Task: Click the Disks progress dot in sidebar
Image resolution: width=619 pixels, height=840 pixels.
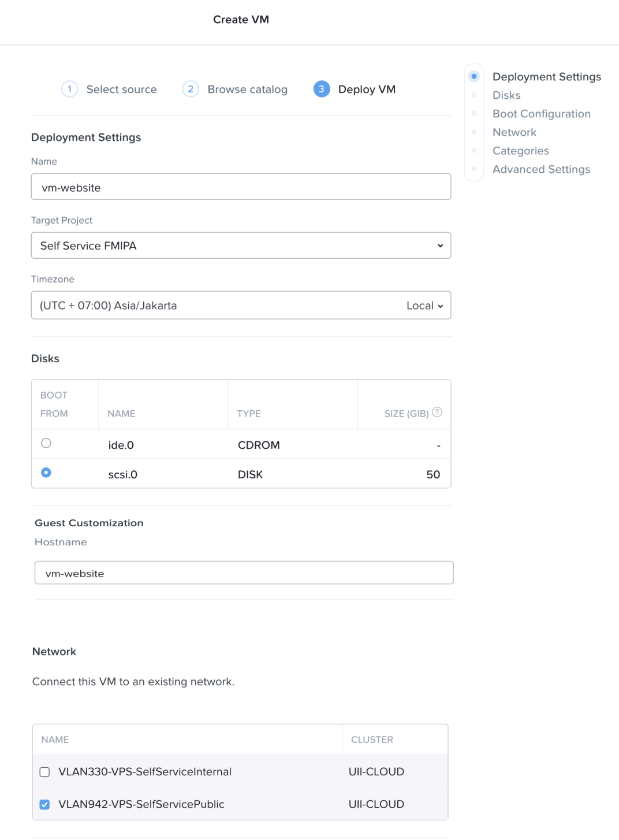Action: click(x=473, y=95)
